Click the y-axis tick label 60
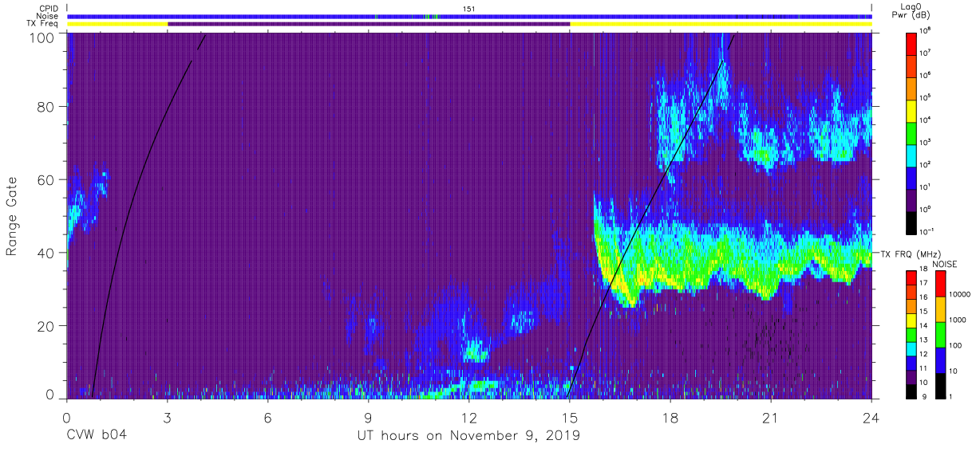 (x=45, y=180)
